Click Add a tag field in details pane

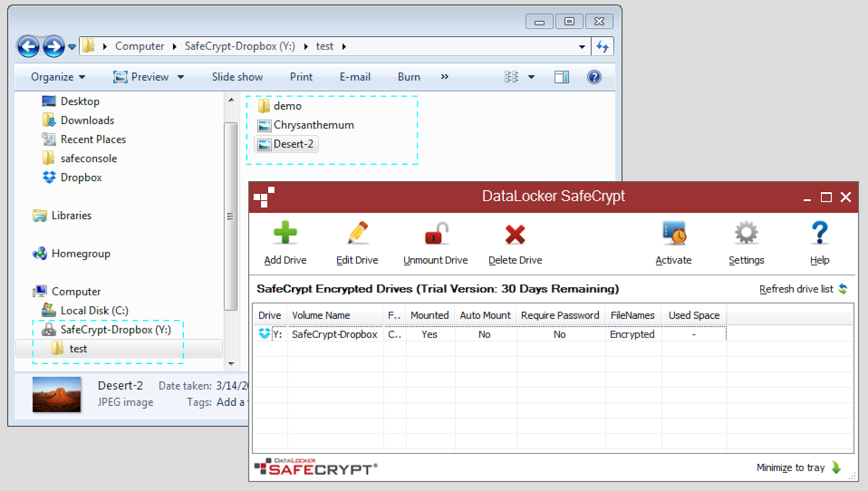[232, 402]
